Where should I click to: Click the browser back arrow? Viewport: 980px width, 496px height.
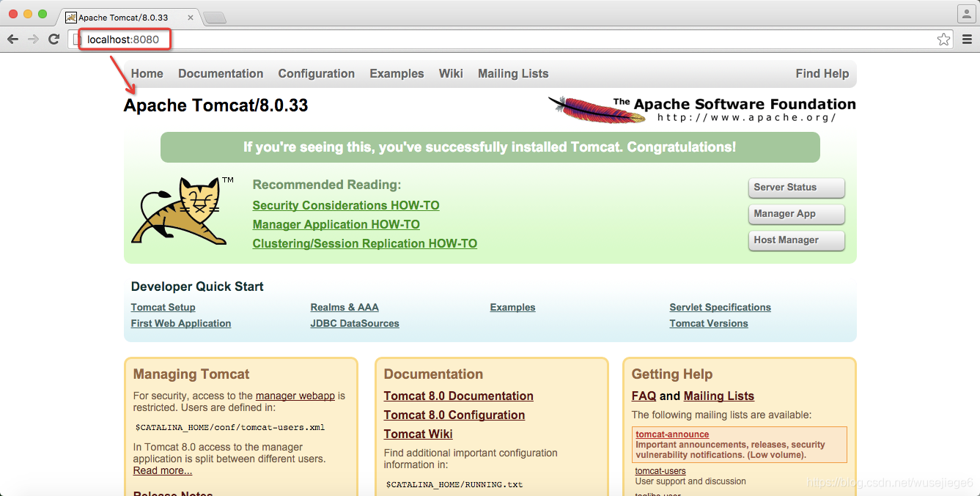pos(12,40)
